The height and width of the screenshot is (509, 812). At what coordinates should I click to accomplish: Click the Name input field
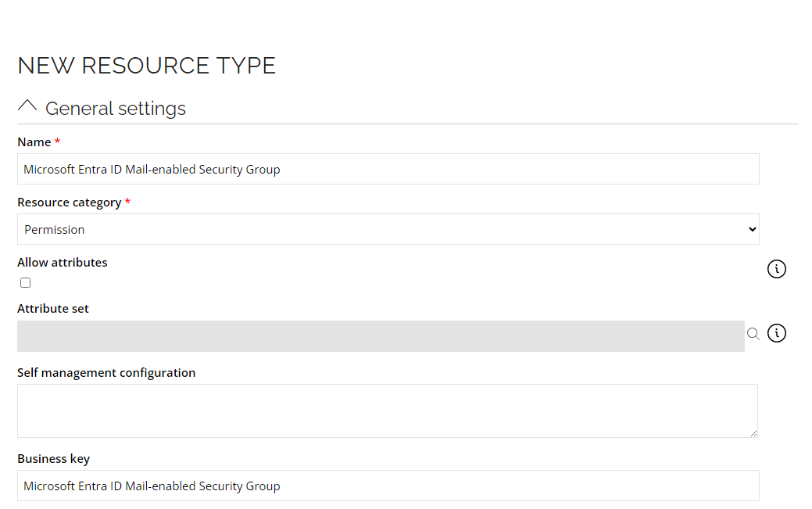(x=388, y=169)
